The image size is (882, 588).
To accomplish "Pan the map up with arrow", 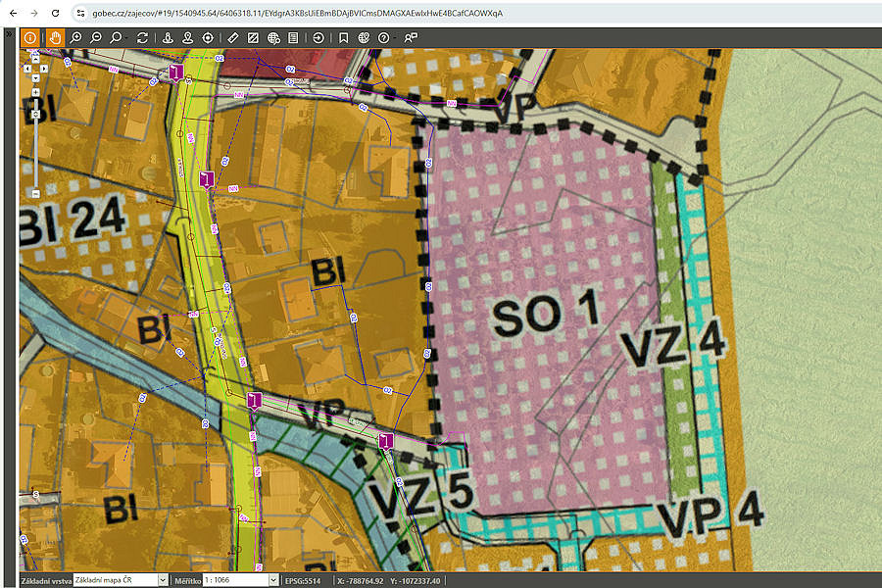I will coord(35,59).
